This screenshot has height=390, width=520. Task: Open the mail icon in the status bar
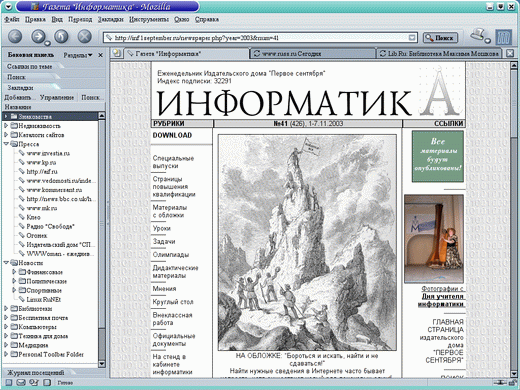(x=21, y=383)
